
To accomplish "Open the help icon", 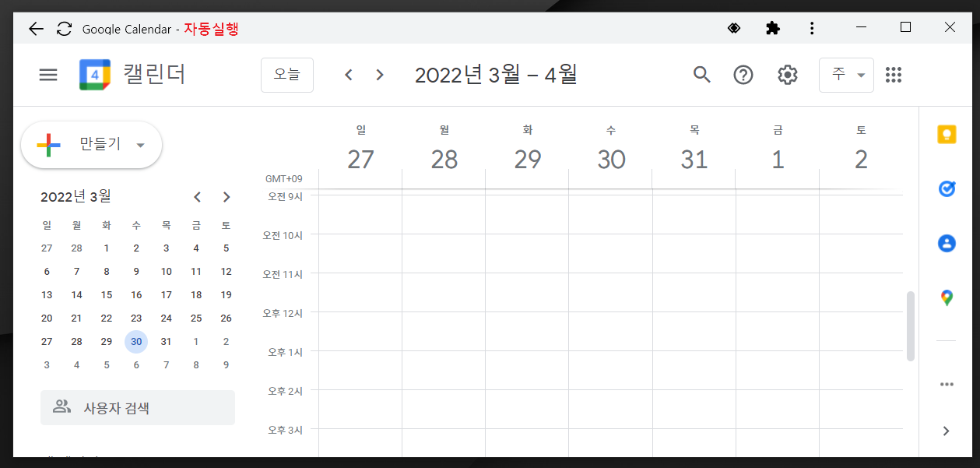I will tap(743, 75).
